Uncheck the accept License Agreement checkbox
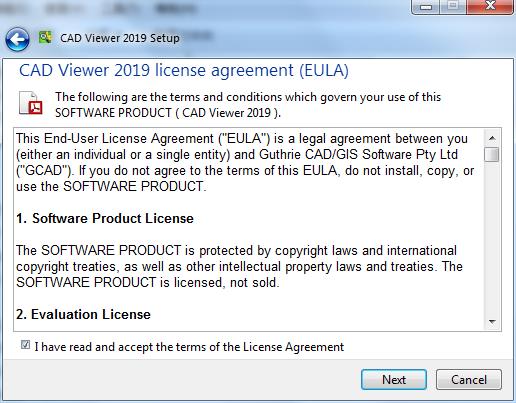The image size is (516, 403). tap(25, 345)
